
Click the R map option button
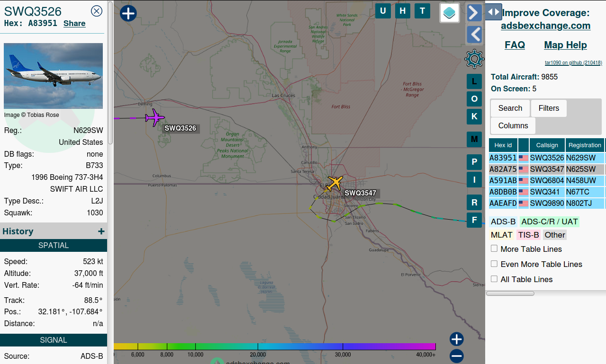[x=474, y=202]
